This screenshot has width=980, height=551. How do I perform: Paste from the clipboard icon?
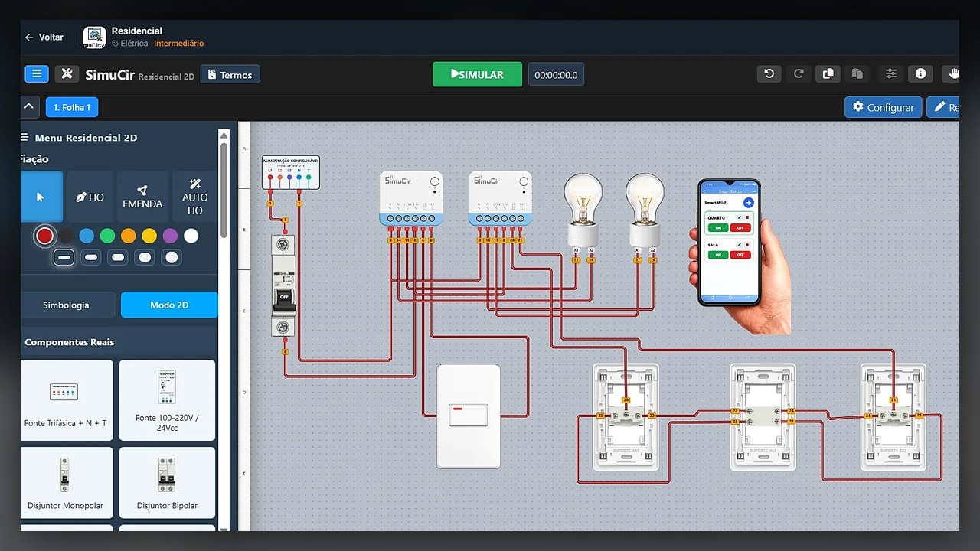tap(857, 73)
